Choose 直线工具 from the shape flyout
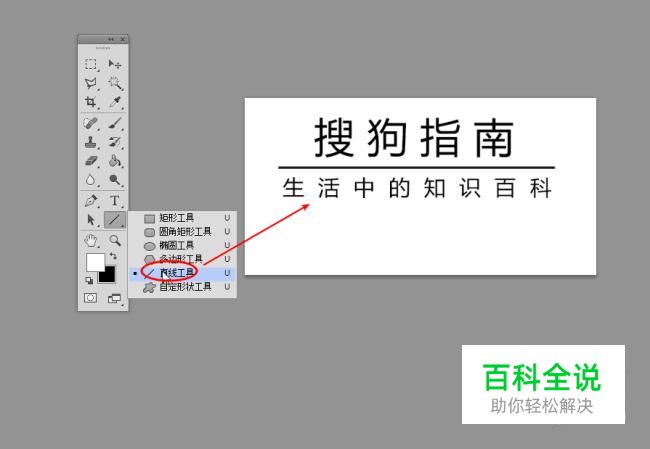Viewport: 650px width, 449px height. pyautogui.click(x=182, y=273)
